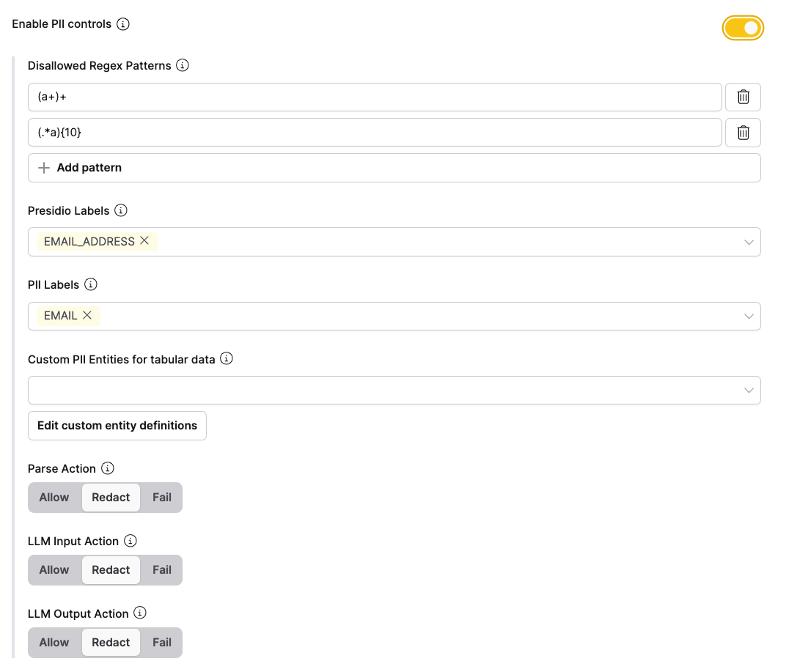Show info about LLM Input Action

[131, 541]
